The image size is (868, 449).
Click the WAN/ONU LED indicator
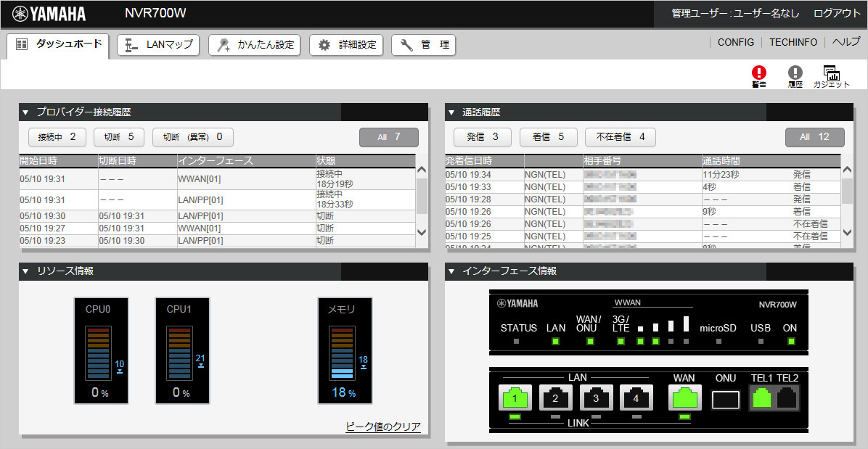click(x=590, y=341)
